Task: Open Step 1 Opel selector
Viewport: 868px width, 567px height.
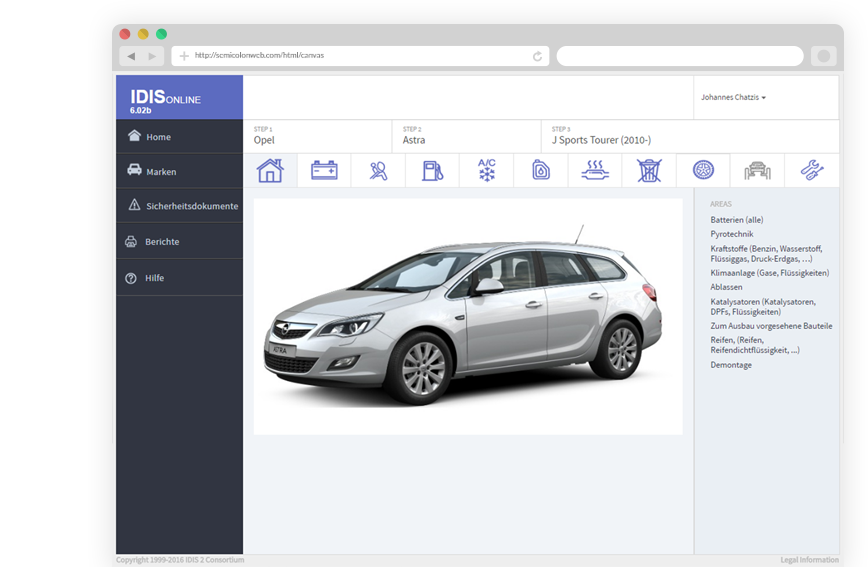Action: [x=317, y=136]
